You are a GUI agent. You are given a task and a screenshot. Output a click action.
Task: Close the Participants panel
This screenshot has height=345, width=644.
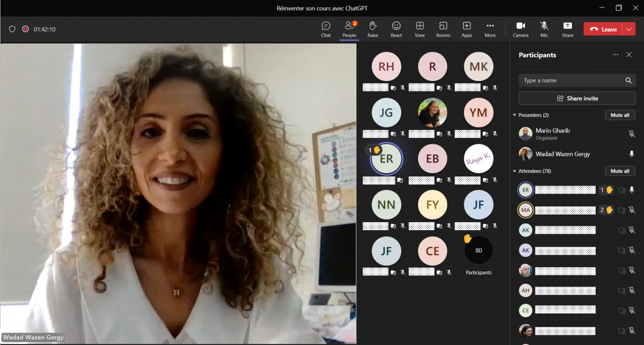click(x=629, y=55)
